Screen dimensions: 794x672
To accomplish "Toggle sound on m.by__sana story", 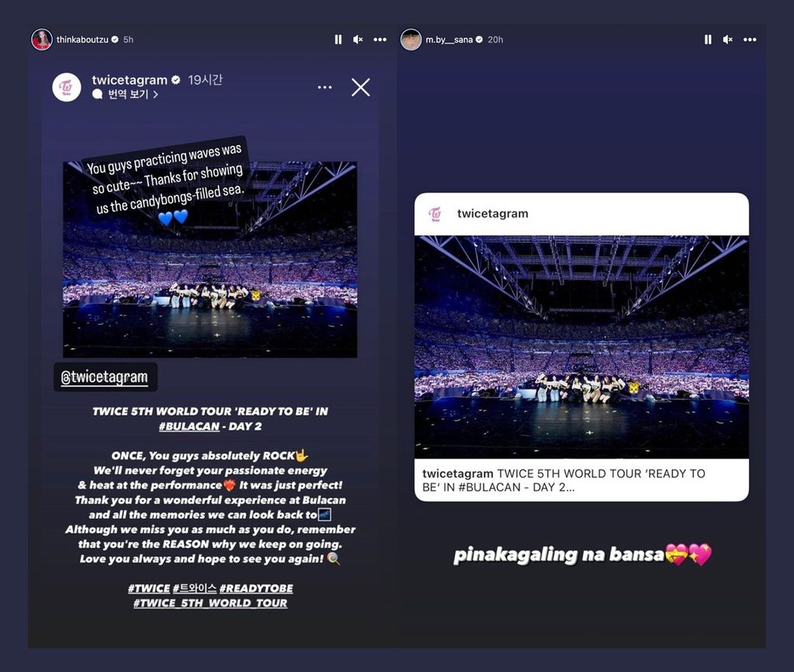I will (x=727, y=40).
